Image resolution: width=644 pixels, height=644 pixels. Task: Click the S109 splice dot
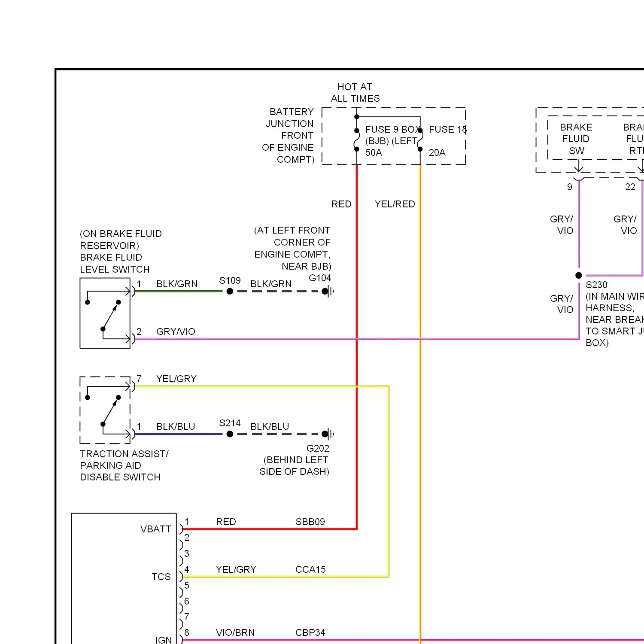tap(230, 291)
